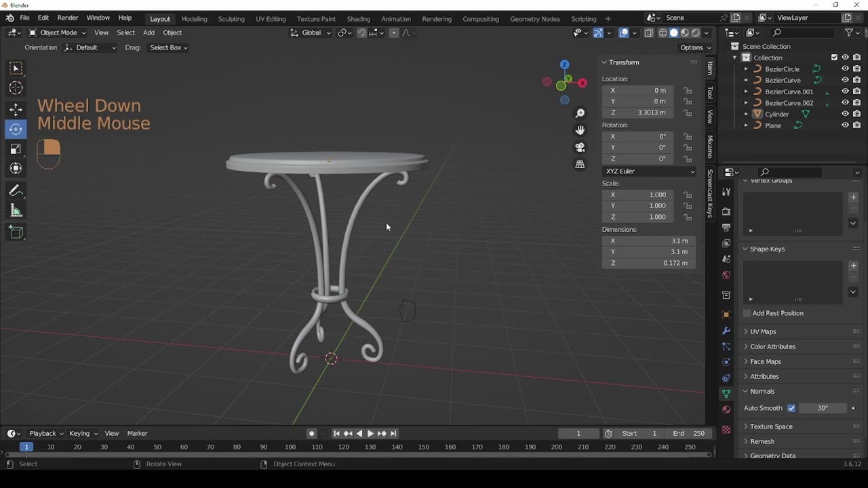Add a new vertex group

pyautogui.click(x=853, y=197)
